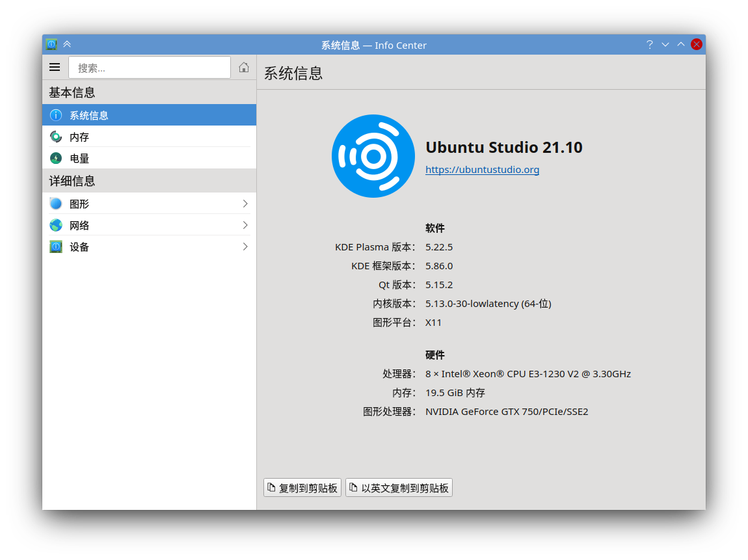Image resolution: width=748 pixels, height=560 pixels.
Task: Click the Ubuntu Studio 21.10 title
Action: tap(503, 148)
